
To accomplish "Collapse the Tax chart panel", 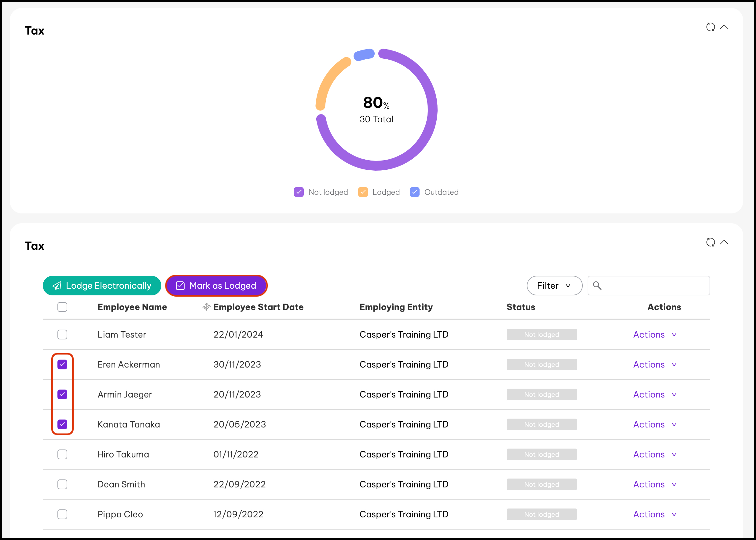I will [x=724, y=27].
